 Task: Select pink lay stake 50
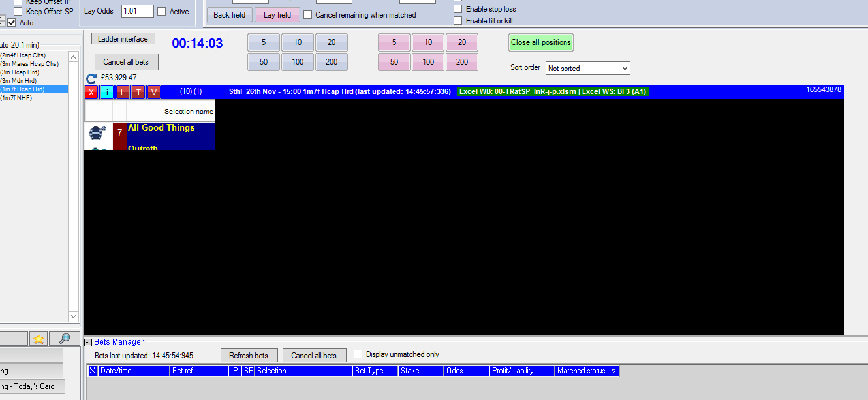coord(394,62)
